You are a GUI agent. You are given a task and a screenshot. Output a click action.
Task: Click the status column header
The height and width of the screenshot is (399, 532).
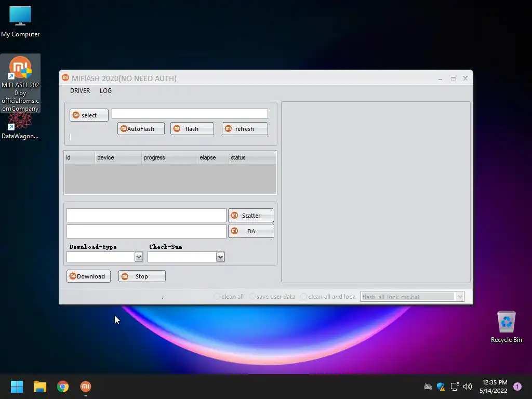pyautogui.click(x=252, y=157)
